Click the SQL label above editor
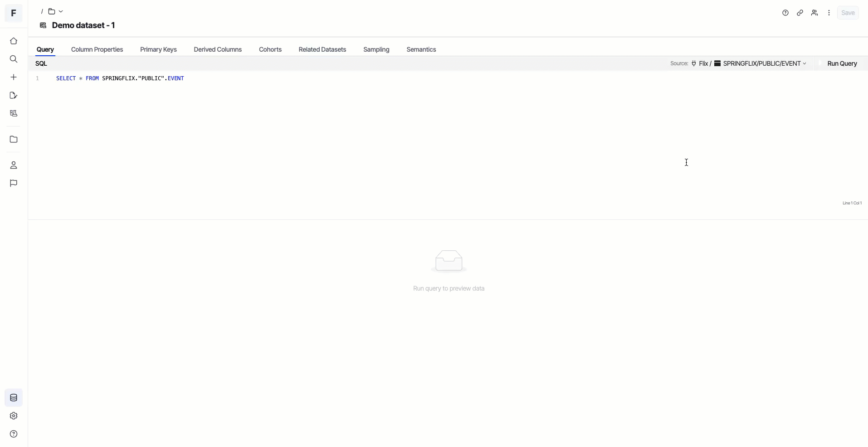 (41, 63)
